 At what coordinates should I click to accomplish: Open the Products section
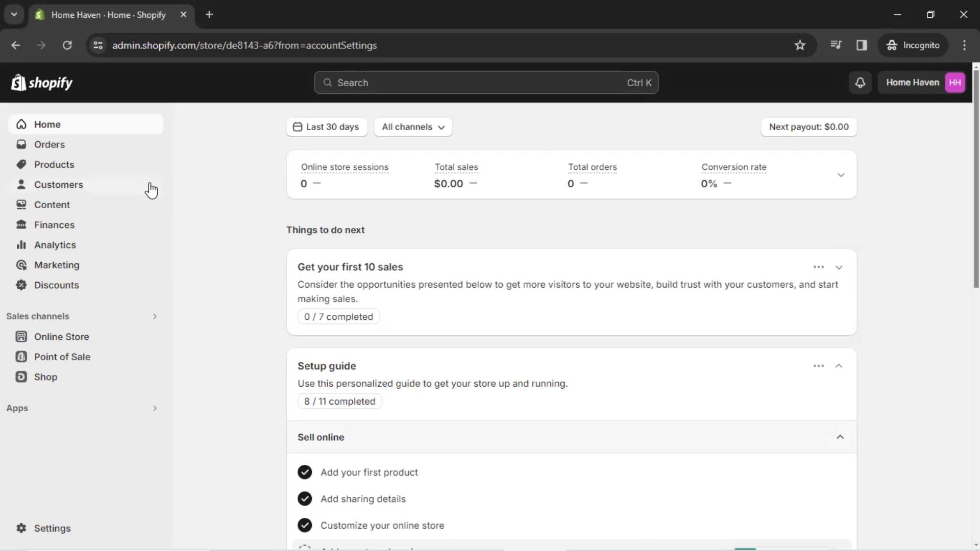54,164
